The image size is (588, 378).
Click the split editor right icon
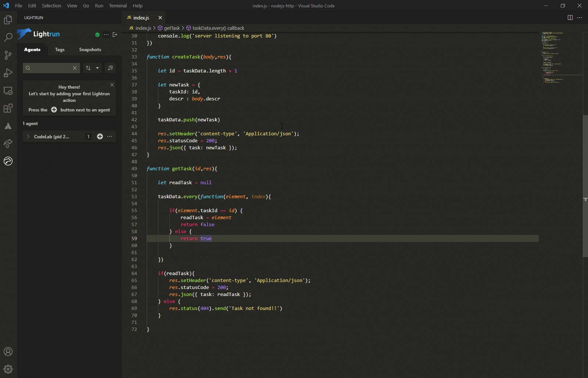click(570, 18)
